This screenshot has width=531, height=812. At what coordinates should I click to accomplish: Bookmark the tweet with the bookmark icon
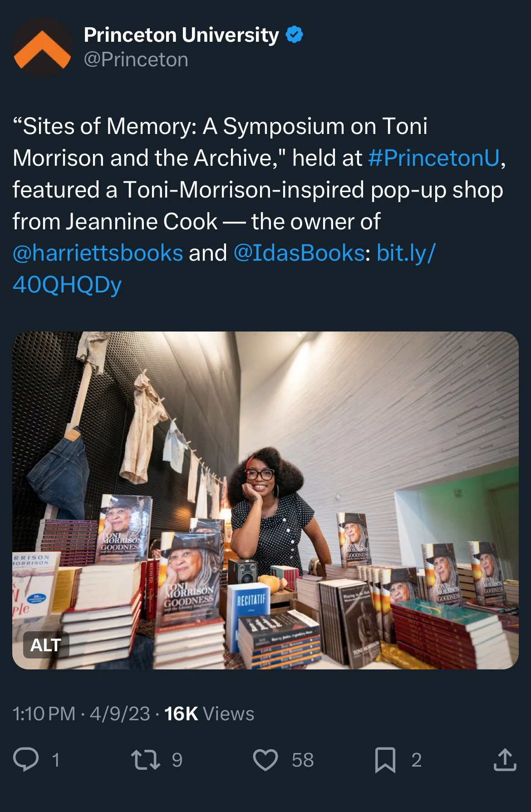(x=385, y=760)
